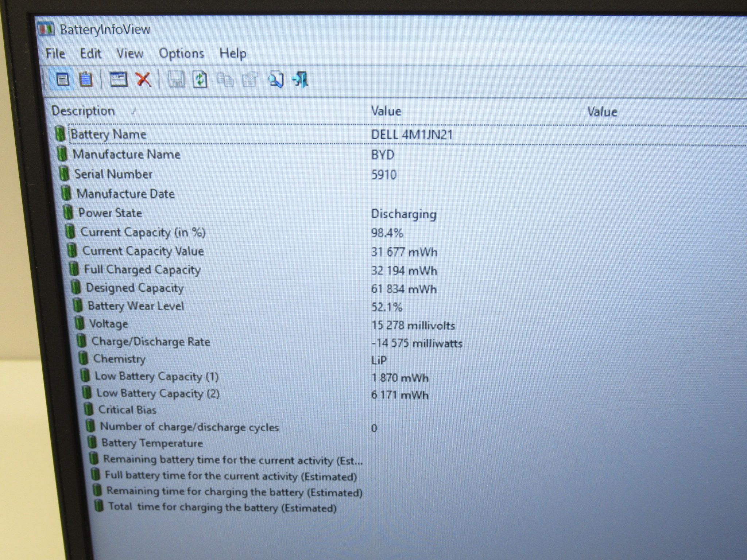Open the Edit menu

[x=91, y=54]
